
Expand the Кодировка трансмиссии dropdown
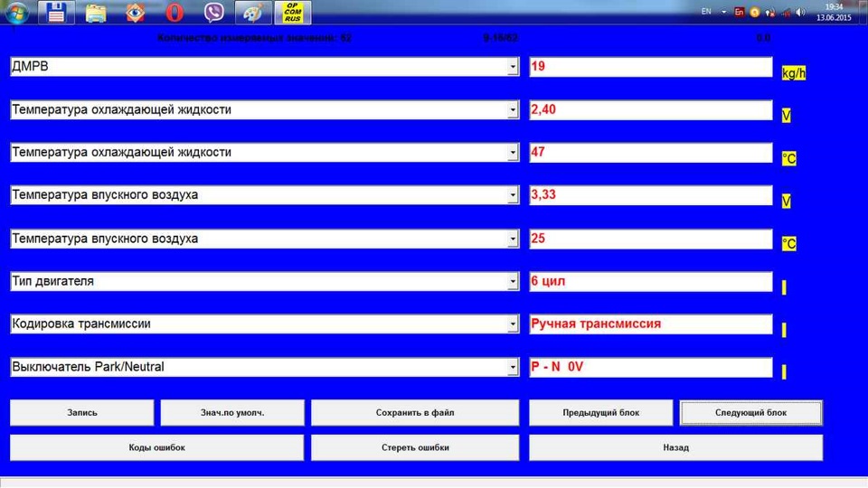click(513, 324)
